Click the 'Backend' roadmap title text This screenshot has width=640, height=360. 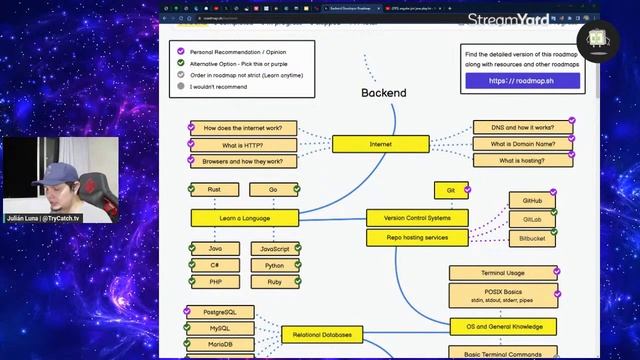click(x=384, y=93)
